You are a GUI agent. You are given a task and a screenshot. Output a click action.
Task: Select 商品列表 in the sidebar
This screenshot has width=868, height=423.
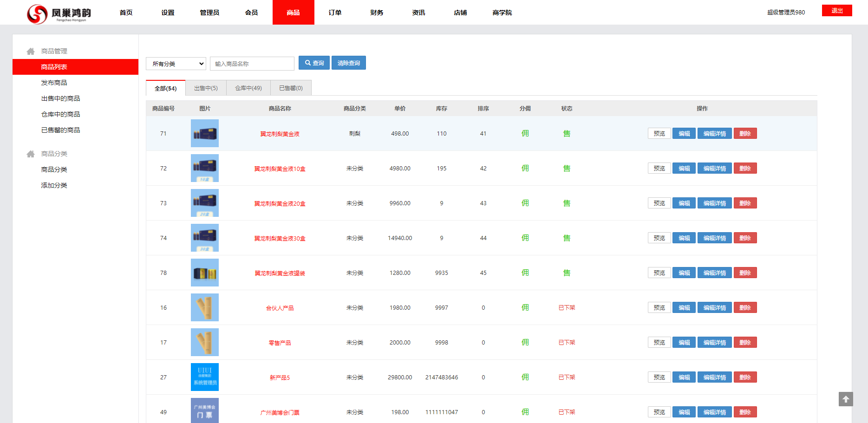75,67
